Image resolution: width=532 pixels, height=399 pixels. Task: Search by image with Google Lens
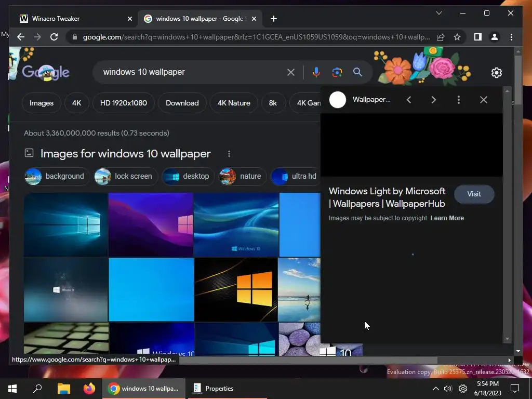(x=337, y=72)
